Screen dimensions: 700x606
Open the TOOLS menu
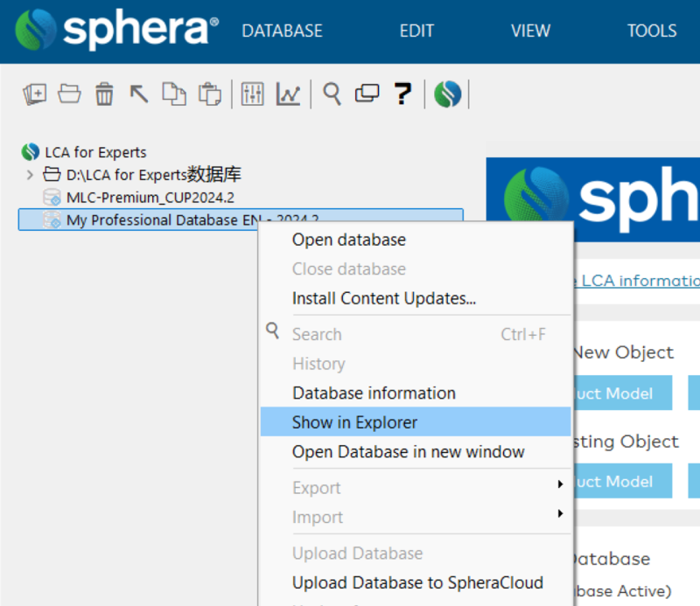[x=652, y=31]
